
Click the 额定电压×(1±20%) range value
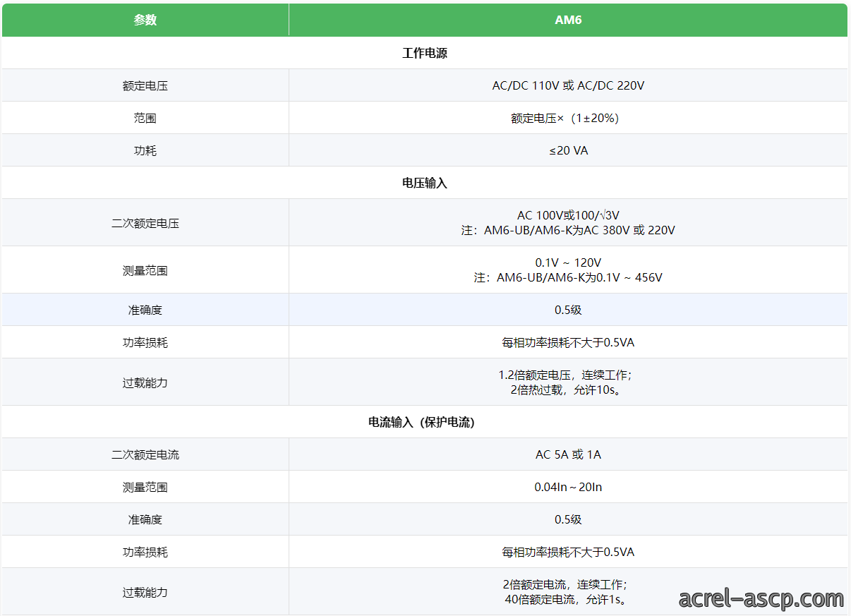565,118
